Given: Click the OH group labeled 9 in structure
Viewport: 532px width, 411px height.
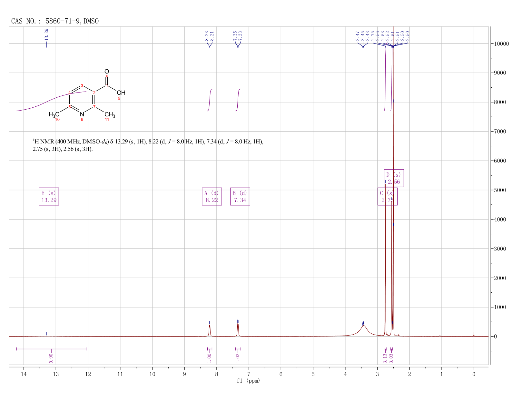Looking at the screenshot, I should tap(121, 93).
